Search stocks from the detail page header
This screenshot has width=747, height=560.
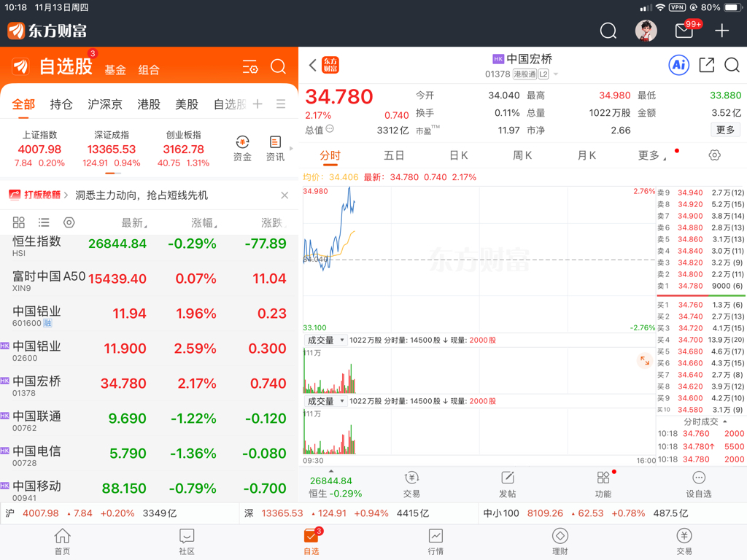point(732,65)
